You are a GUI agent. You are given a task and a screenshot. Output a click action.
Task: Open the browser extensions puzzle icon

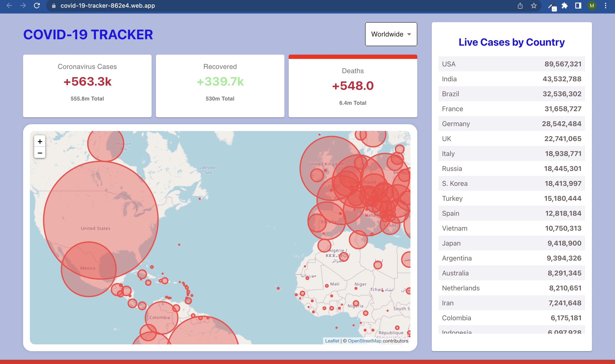[564, 6]
